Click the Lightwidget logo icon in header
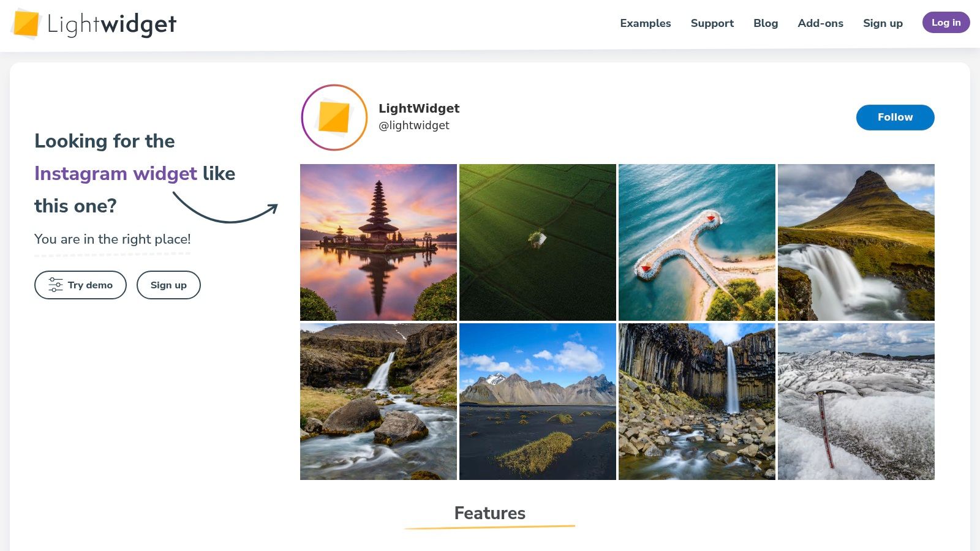Viewport: 980px width, 551px height. pyautogui.click(x=26, y=23)
